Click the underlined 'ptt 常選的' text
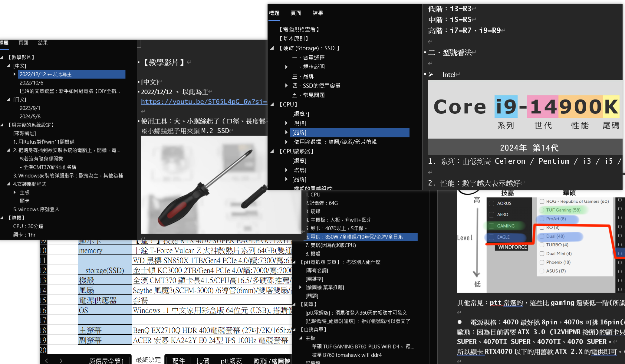This screenshot has height=364, width=625. (x=506, y=303)
